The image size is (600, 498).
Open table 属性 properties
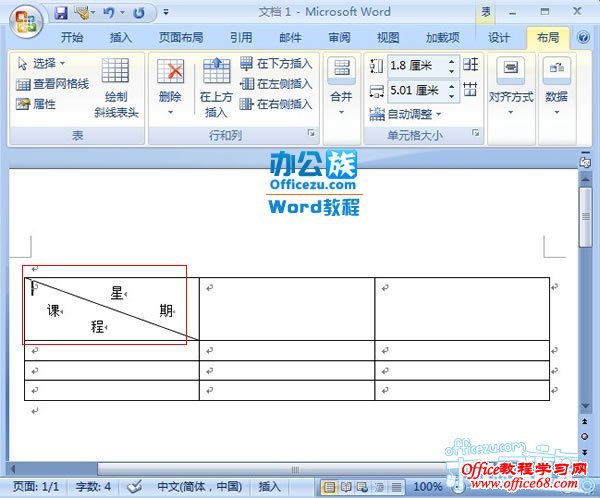pyautogui.click(x=36, y=104)
